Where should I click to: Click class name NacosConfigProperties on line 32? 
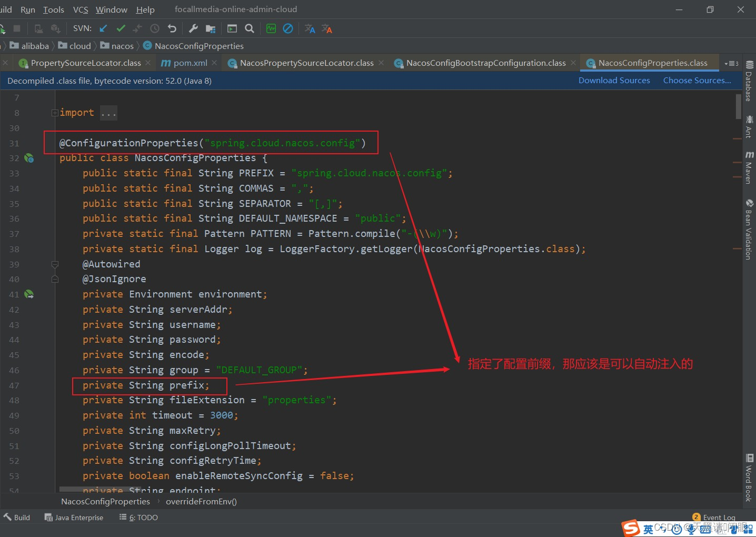tap(195, 158)
